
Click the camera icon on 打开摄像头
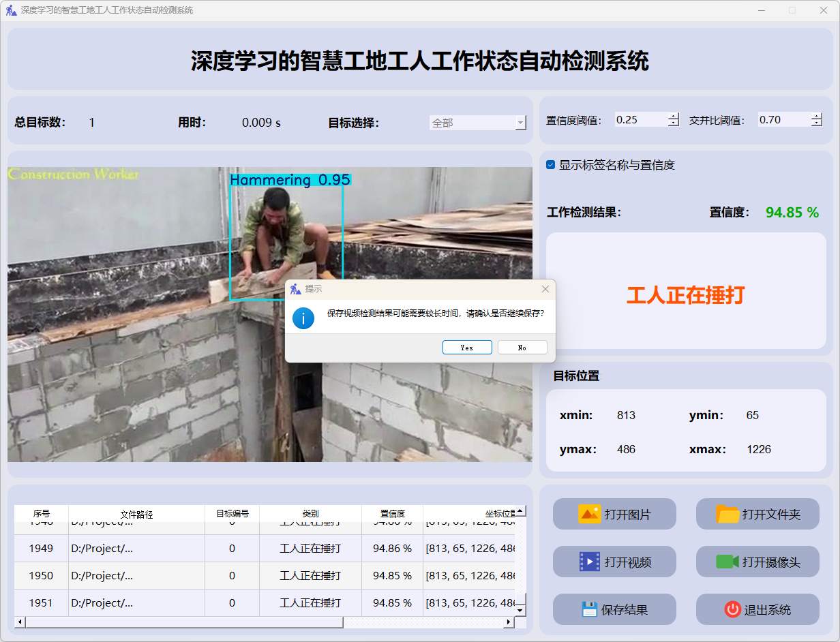(727, 562)
